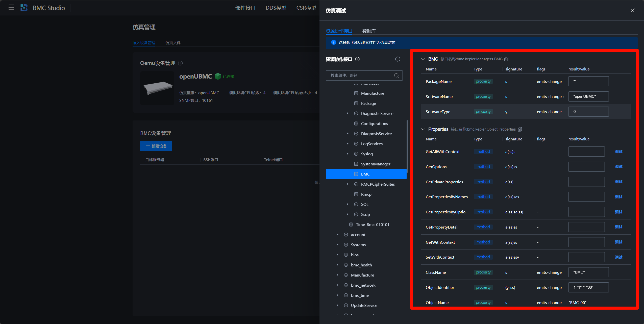The width and height of the screenshot is (644, 324).
Task: Switch to the 数据库 tab
Action: coord(369,31)
